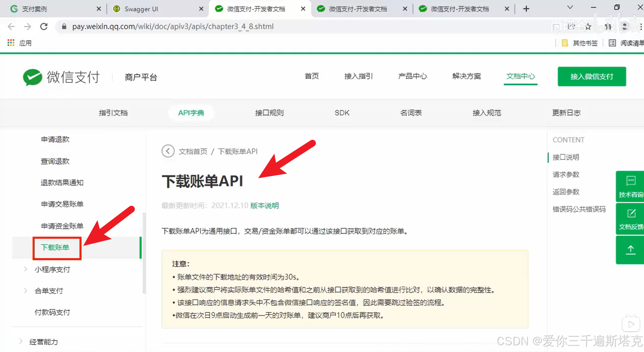Image resolution: width=644 pixels, height=352 pixels.
Task: Jump to 接口说明 in CONTENT
Action: 566,157
